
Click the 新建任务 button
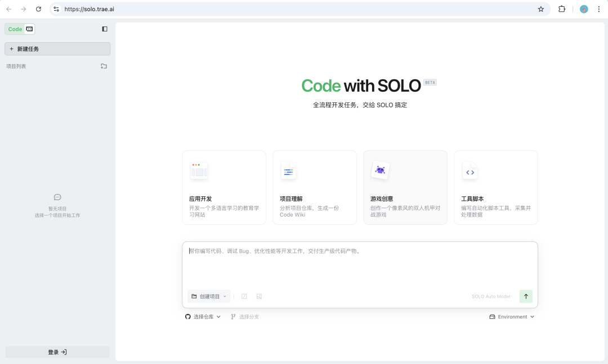pyautogui.click(x=57, y=49)
